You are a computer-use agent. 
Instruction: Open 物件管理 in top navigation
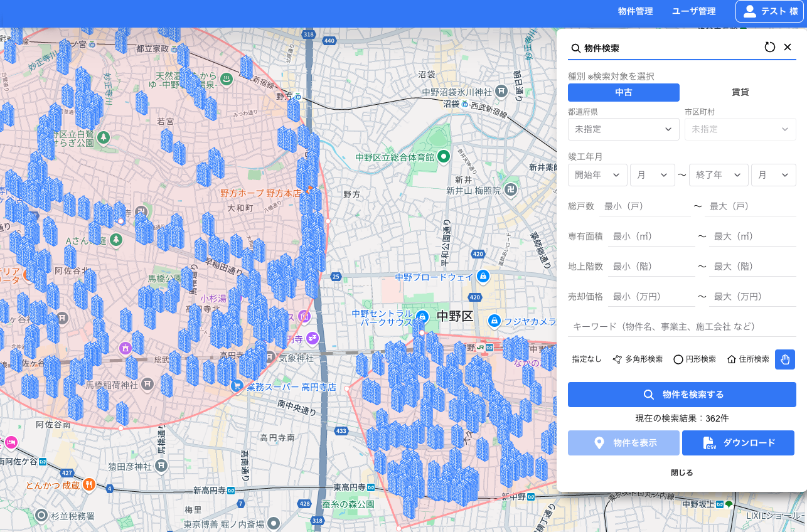635,11
